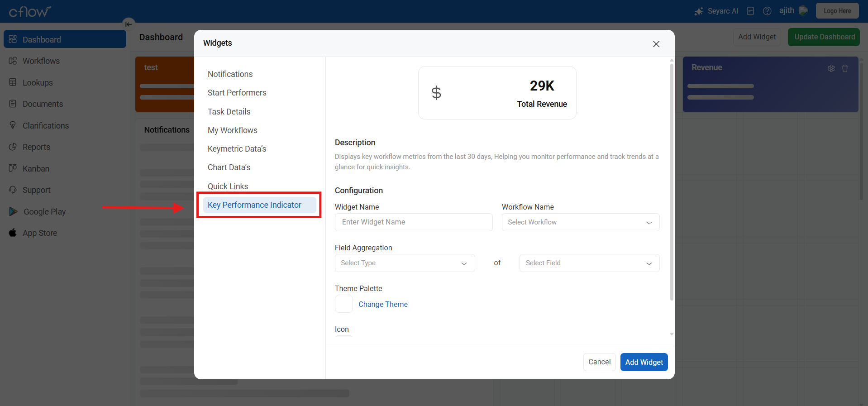The width and height of the screenshot is (868, 406).
Task: Open the help question mark icon
Action: pos(767,11)
